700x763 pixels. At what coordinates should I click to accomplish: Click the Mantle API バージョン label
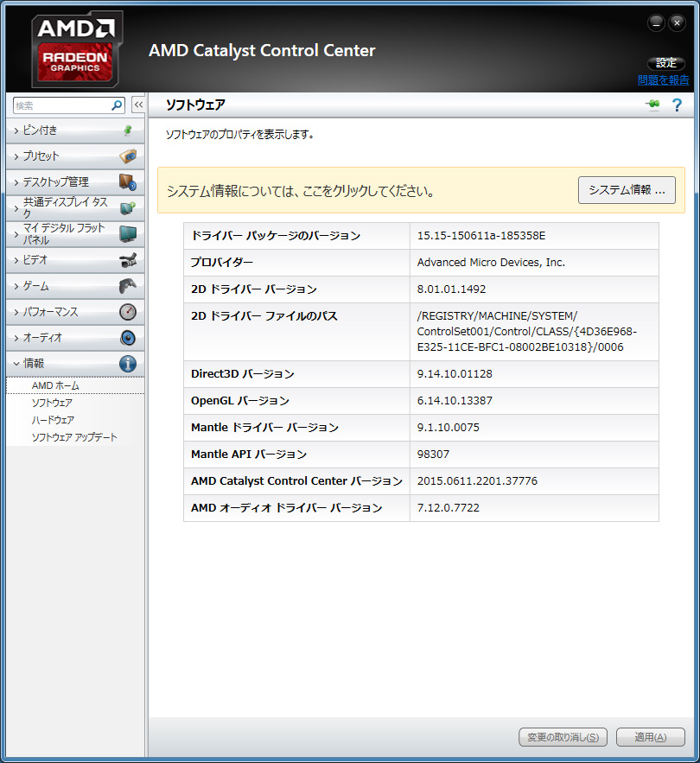[249, 454]
